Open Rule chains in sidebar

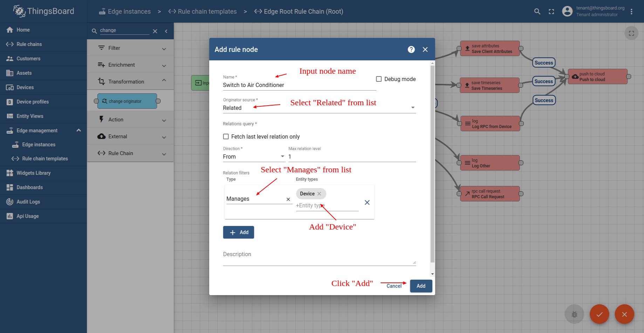[x=43, y=44]
